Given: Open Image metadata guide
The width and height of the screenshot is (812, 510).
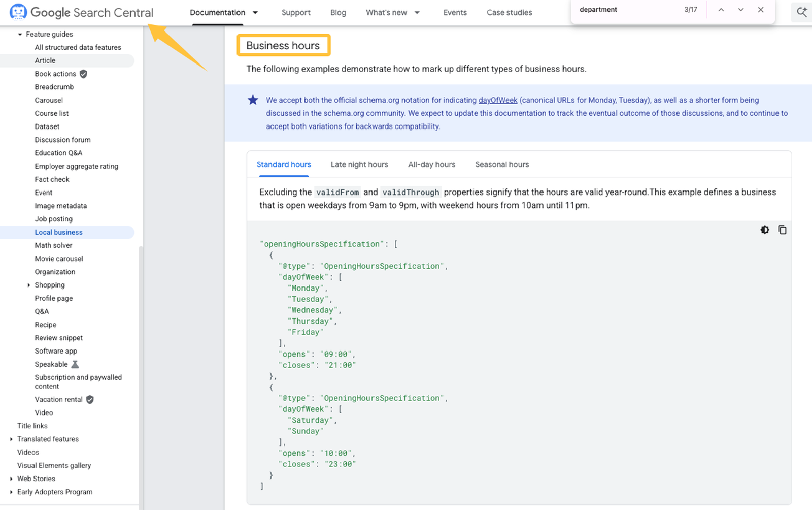Looking at the screenshot, I should coord(61,206).
